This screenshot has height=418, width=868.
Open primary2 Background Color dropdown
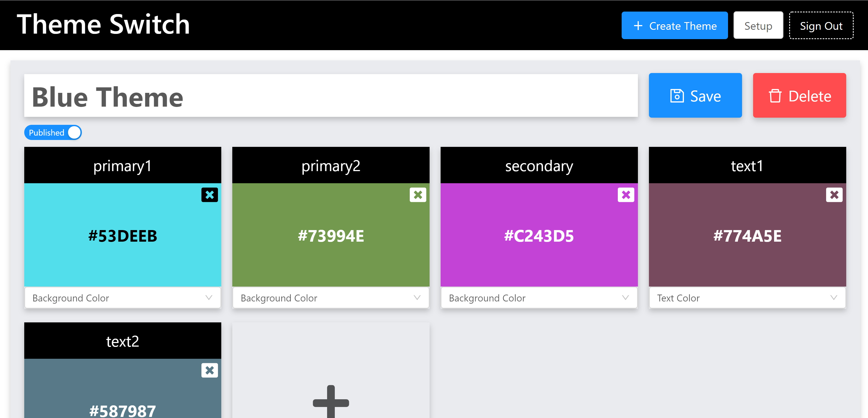[331, 298]
